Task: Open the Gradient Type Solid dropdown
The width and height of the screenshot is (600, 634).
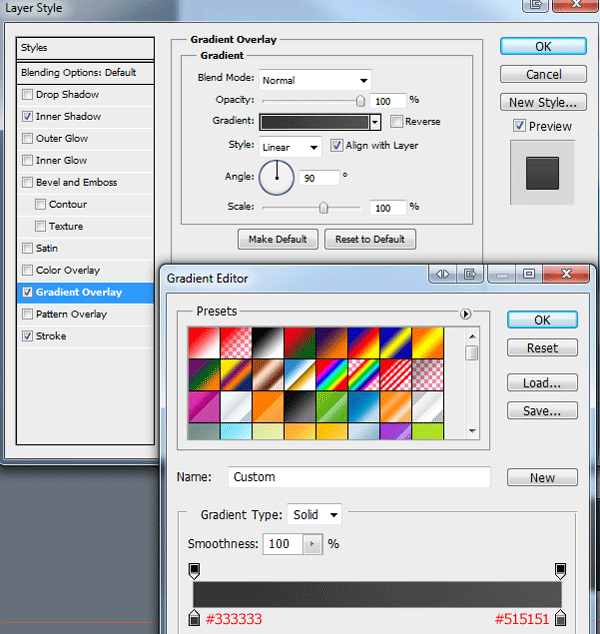Action: (x=315, y=514)
